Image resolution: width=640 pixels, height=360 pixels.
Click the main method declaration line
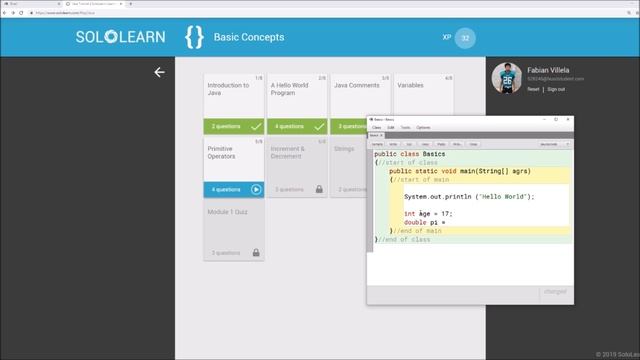click(460, 171)
